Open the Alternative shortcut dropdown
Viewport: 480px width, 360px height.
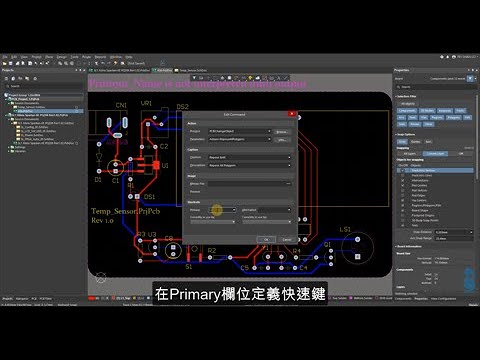pos(289,210)
